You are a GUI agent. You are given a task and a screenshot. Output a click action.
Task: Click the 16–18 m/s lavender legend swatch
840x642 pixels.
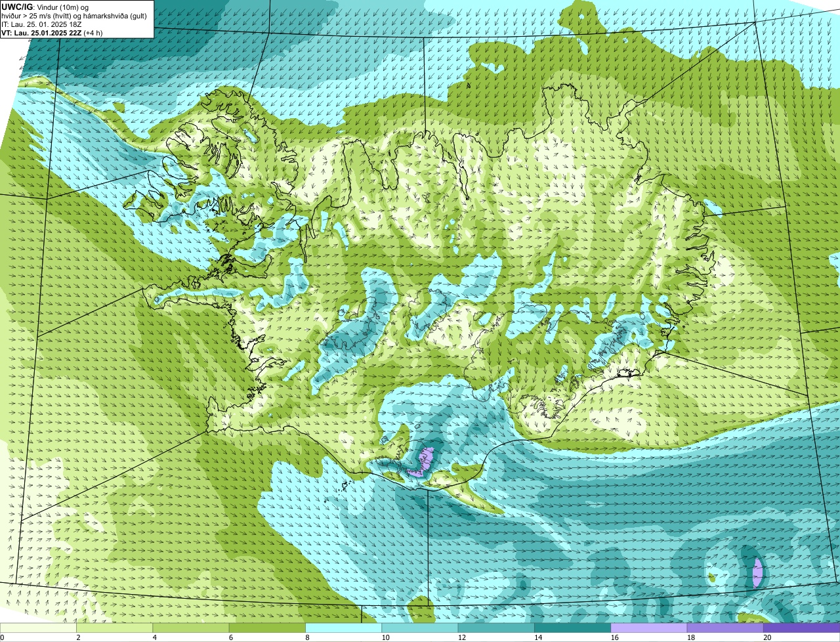tap(649, 628)
